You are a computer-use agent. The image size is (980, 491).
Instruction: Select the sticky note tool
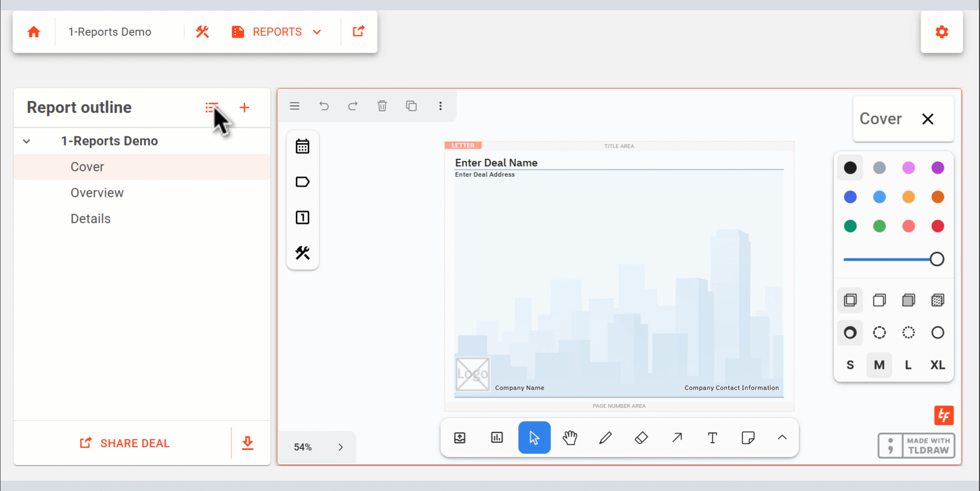748,438
